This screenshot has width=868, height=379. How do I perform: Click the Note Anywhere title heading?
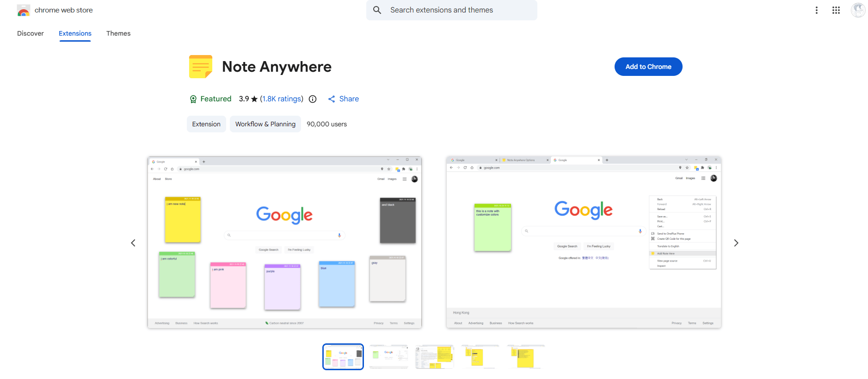click(277, 67)
